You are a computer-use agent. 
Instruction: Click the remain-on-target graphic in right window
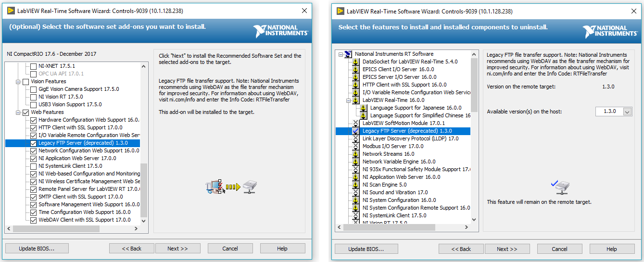click(x=560, y=187)
